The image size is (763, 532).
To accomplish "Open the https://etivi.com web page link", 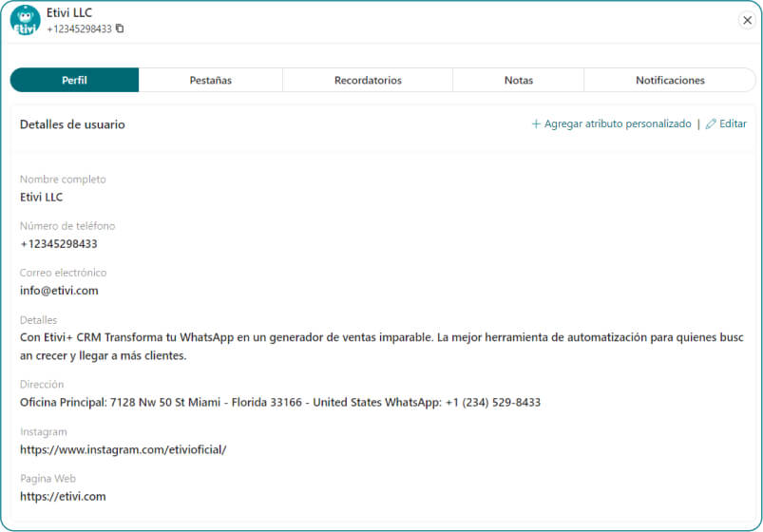I will 63,496.
